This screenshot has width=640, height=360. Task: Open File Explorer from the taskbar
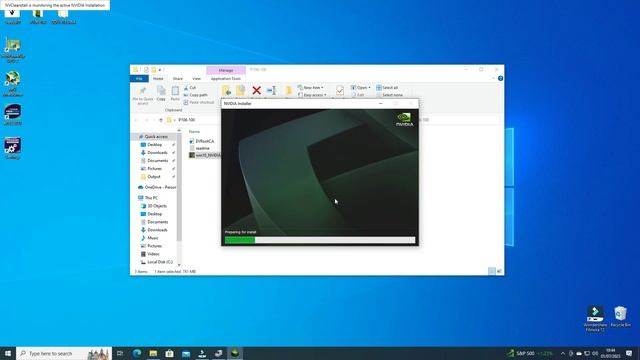coord(153,353)
